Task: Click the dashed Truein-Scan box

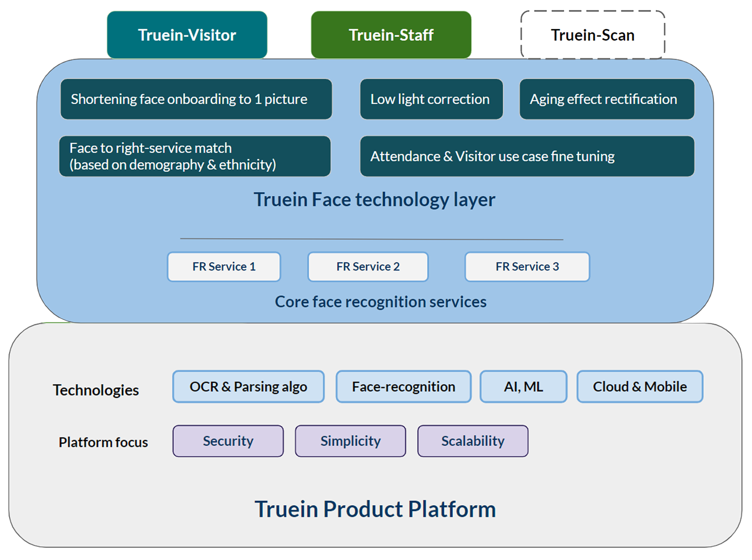Action: (593, 35)
